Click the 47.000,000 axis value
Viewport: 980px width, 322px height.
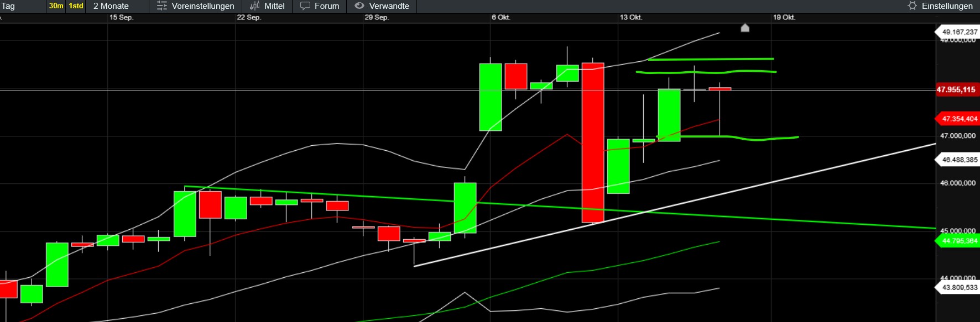tap(958, 136)
